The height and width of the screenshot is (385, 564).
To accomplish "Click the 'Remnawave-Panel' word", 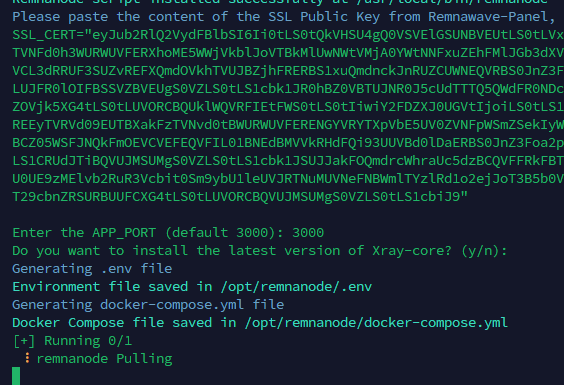I will pos(488,17).
